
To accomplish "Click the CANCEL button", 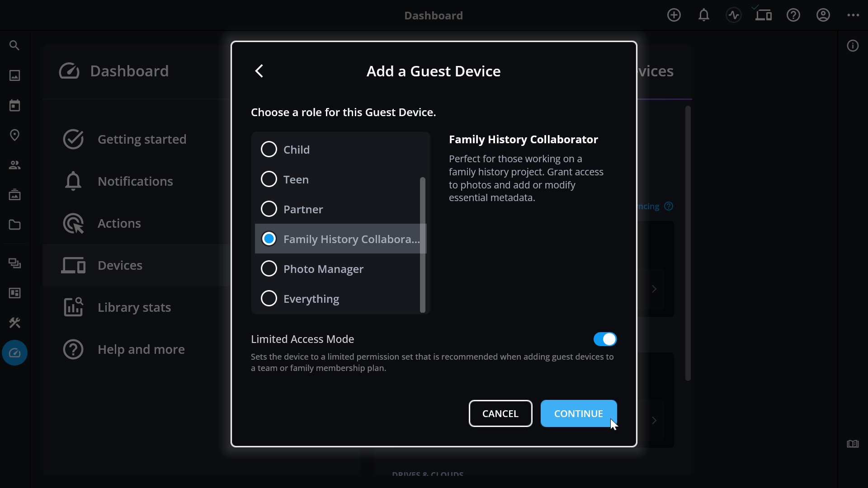I will tap(500, 413).
